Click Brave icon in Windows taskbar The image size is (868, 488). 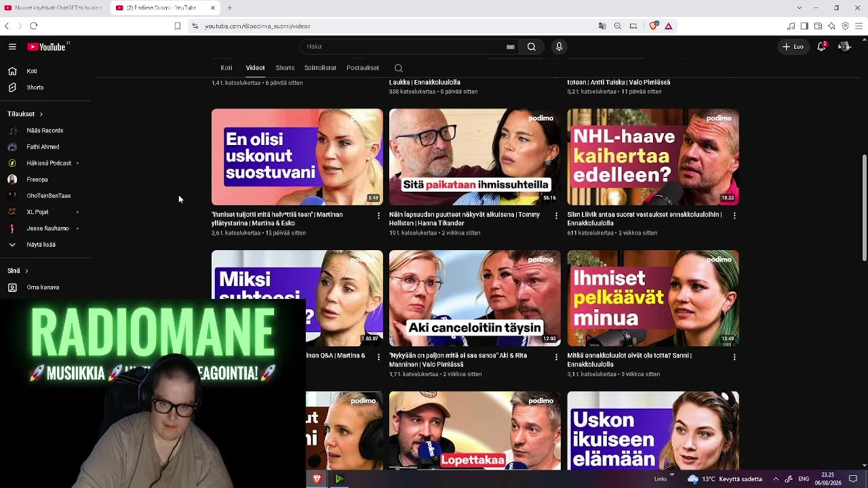317,479
